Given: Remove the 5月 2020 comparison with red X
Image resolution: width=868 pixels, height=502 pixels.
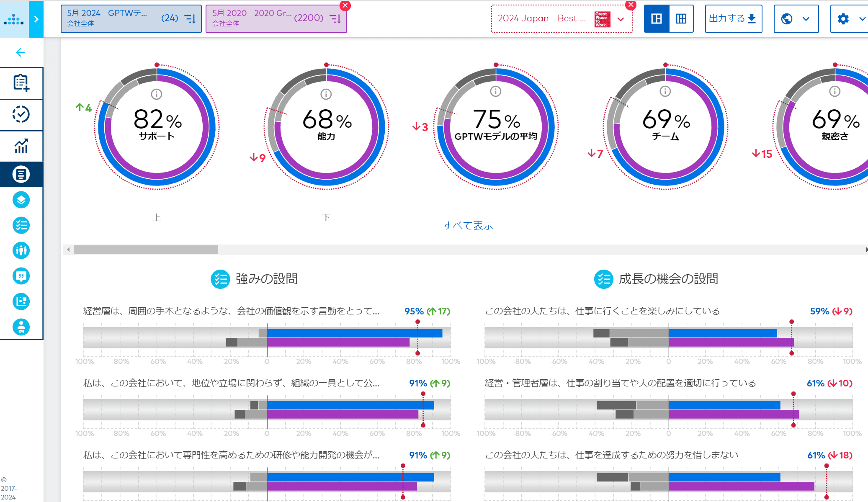Looking at the screenshot, I should click(x=345, y=5).
